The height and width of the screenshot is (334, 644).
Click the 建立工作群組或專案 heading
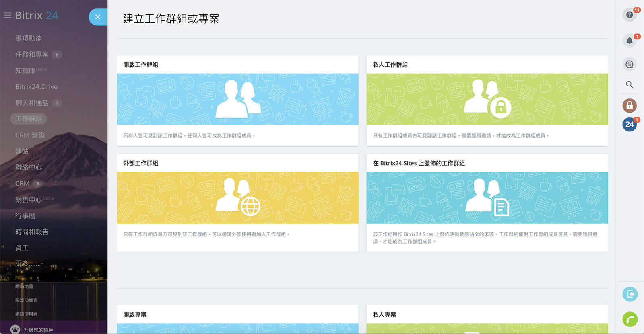tap(171, 18)
